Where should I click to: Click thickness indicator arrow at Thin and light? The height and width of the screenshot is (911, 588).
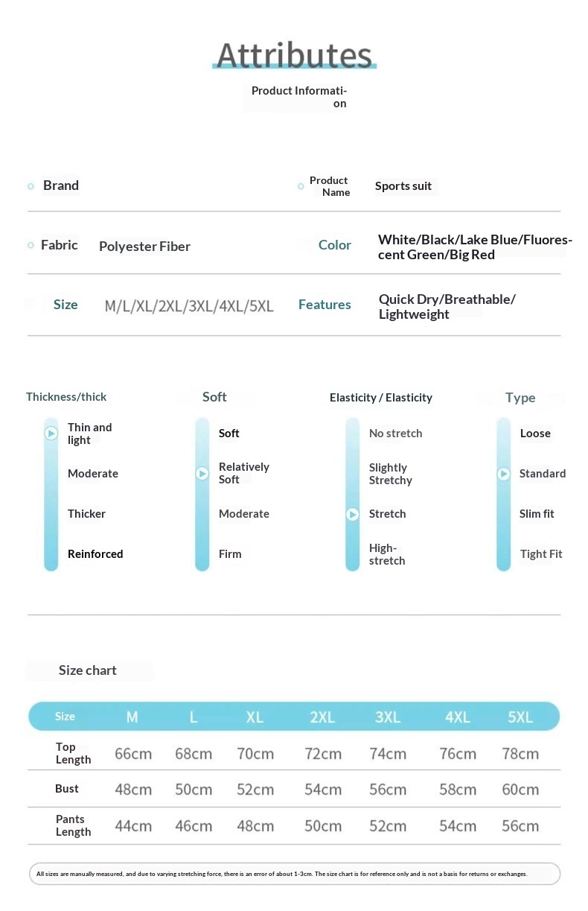point(51,433)
